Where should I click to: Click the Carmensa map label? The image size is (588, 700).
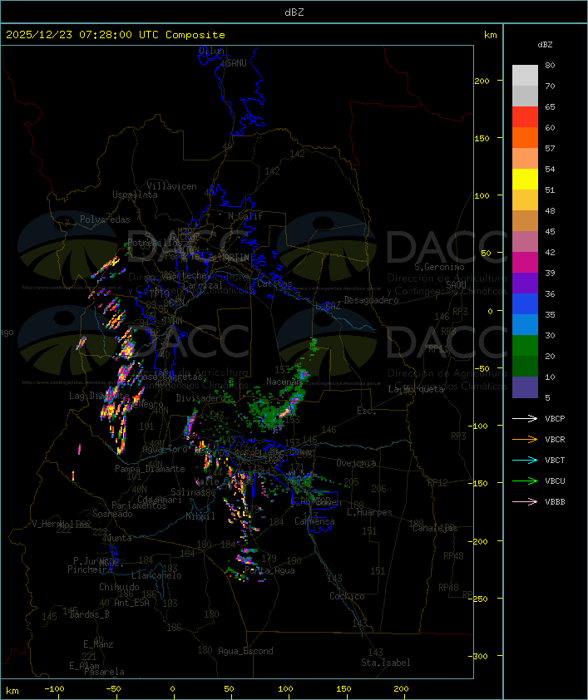[x=314, y=521]
